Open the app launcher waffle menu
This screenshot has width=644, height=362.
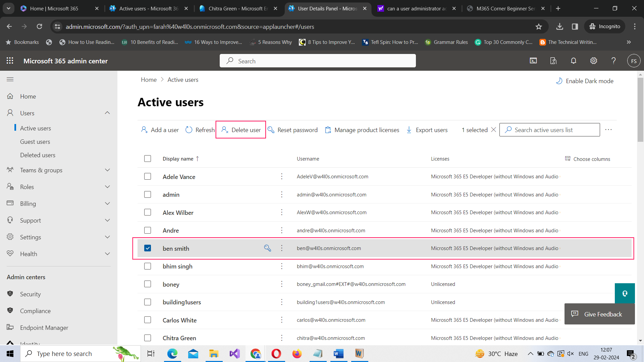(10, 61)
